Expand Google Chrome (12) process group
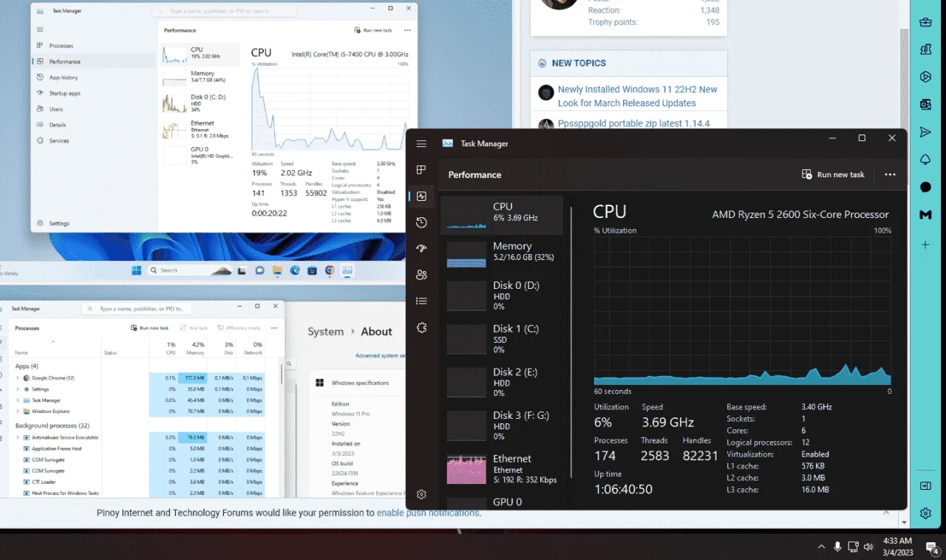This screenshot has width=946, height=560. click(x=18, y=378)
